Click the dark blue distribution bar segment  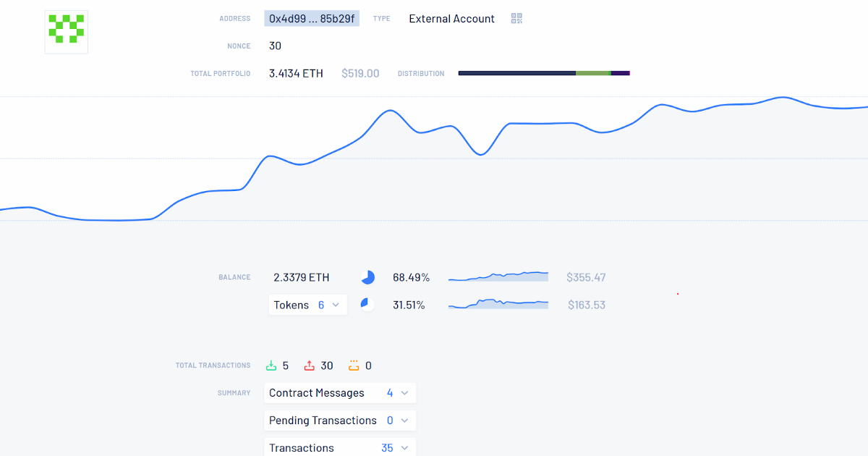pos(517,73)
